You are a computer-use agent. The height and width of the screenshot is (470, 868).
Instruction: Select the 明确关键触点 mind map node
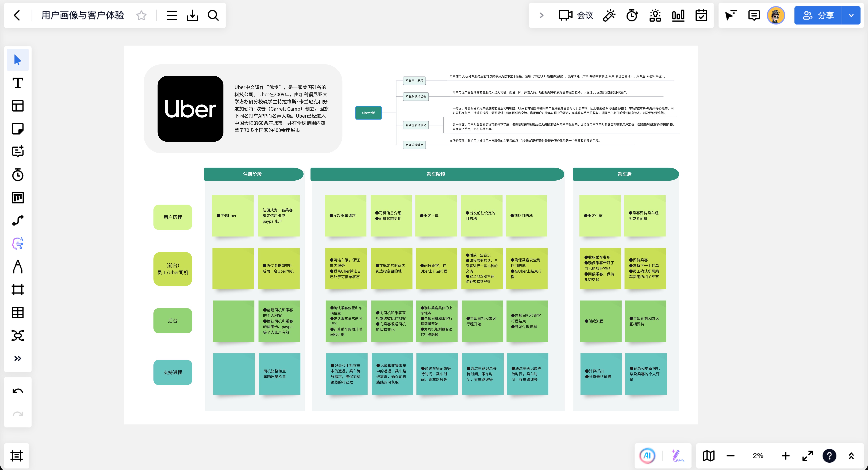point(414,145)
